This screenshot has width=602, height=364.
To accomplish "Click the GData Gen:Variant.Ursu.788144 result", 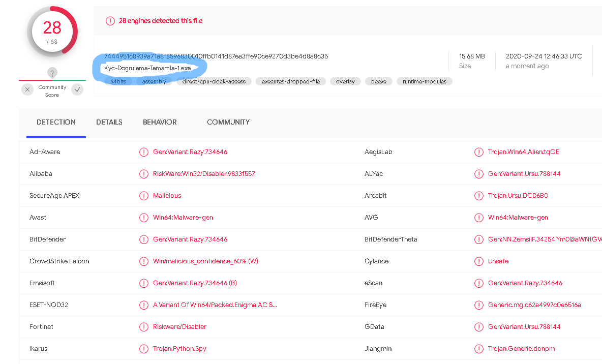I will [524, 327].
